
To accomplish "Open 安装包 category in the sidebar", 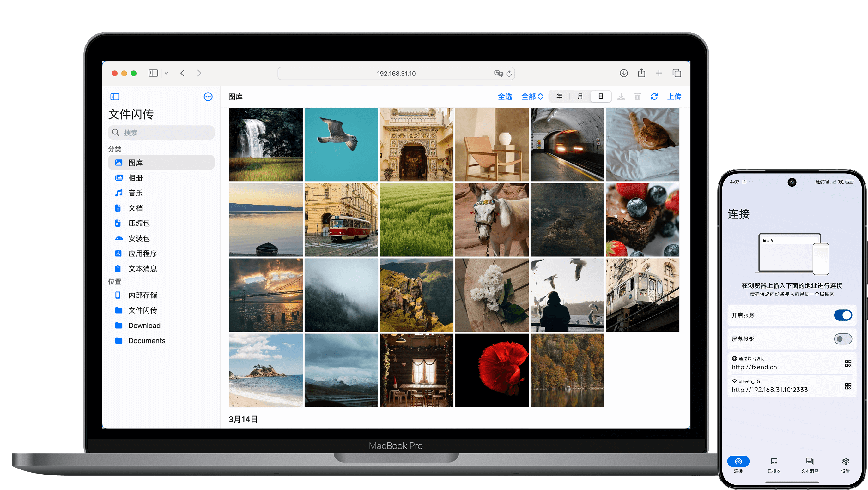I will pos(161,238).
